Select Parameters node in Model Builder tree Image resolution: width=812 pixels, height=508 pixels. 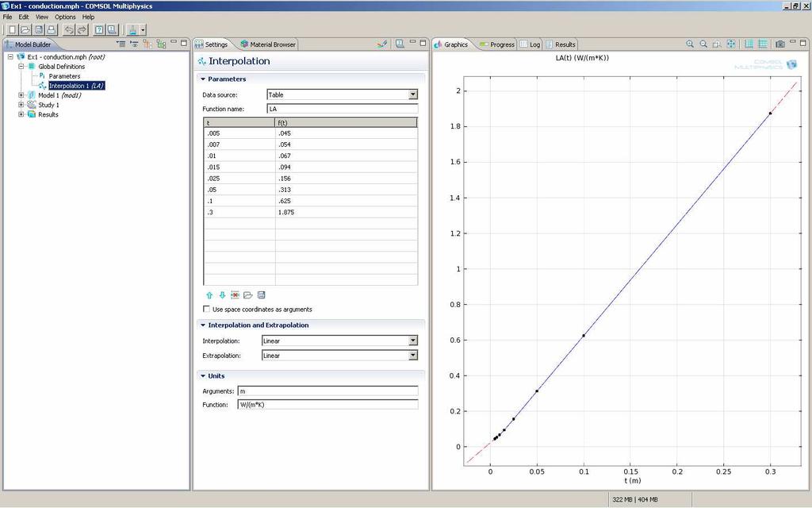pyautogui.click(x=64, y=76)
